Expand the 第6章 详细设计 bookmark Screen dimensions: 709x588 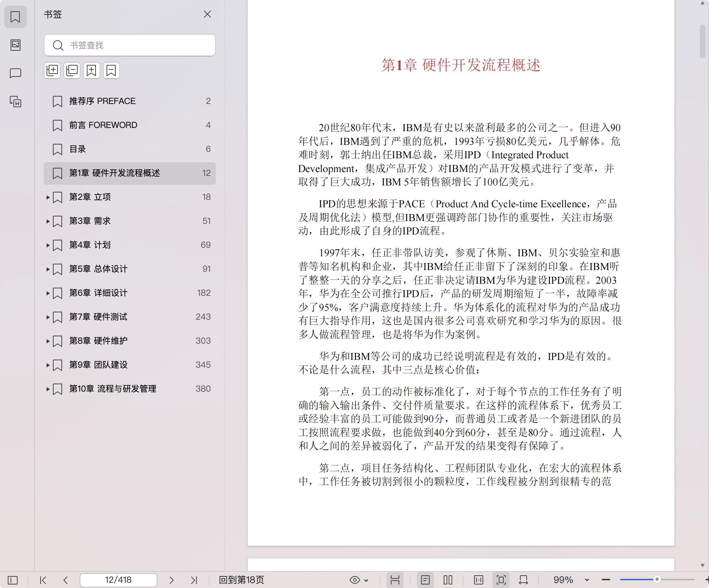click(48, 293)
